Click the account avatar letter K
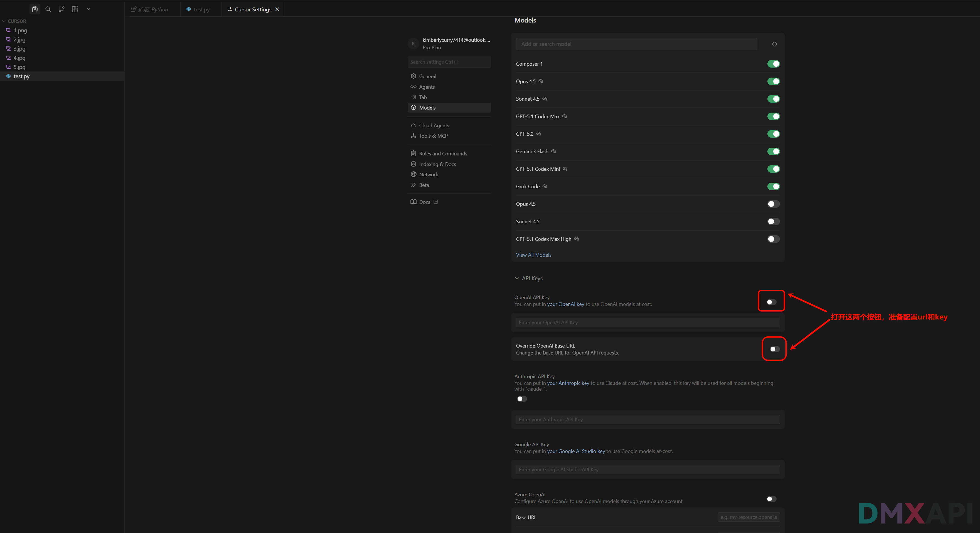This screenshot has height=533, width=980. point(413,44)
